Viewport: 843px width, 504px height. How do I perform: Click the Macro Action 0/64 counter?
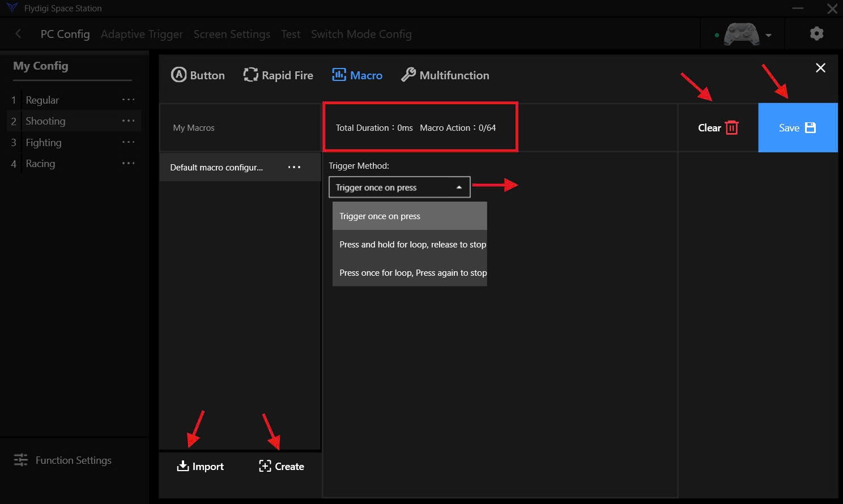coord(458,128)
